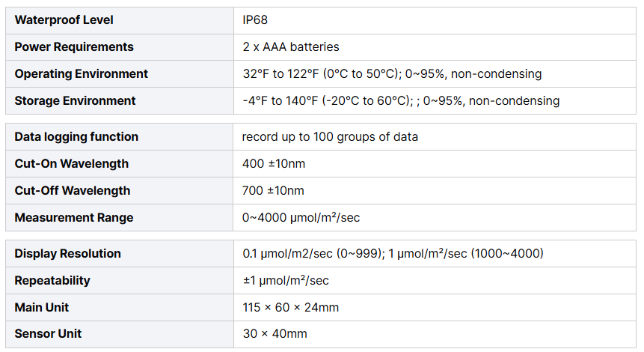
Task: Click the Display Resolution label
Action: coord(68,254)
